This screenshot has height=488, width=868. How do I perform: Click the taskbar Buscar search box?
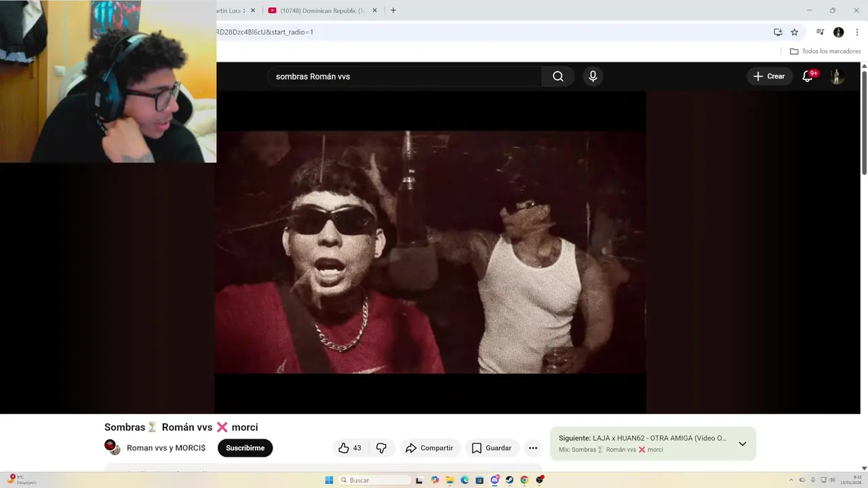[x=375, y=480]
